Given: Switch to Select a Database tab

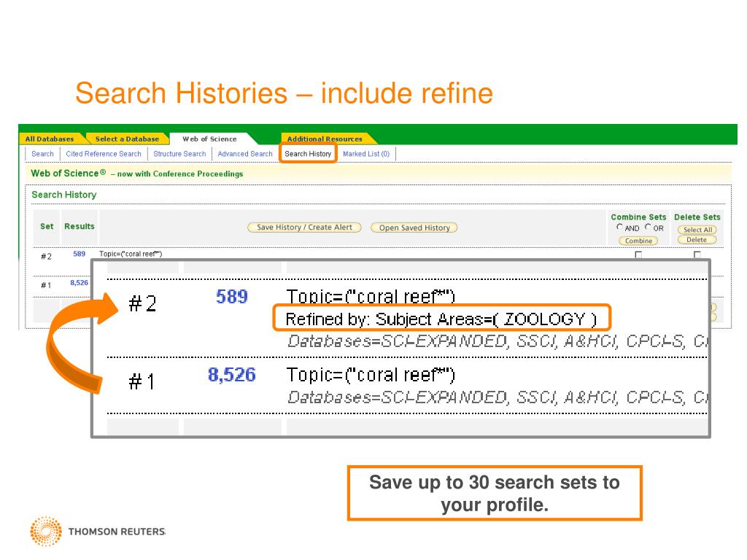Looking at the screenshot, I should (127, 139).
